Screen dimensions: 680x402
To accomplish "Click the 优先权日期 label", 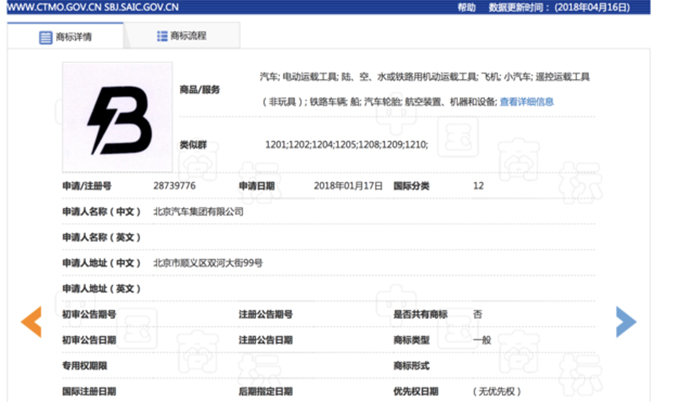I will [x=415, y=392].
